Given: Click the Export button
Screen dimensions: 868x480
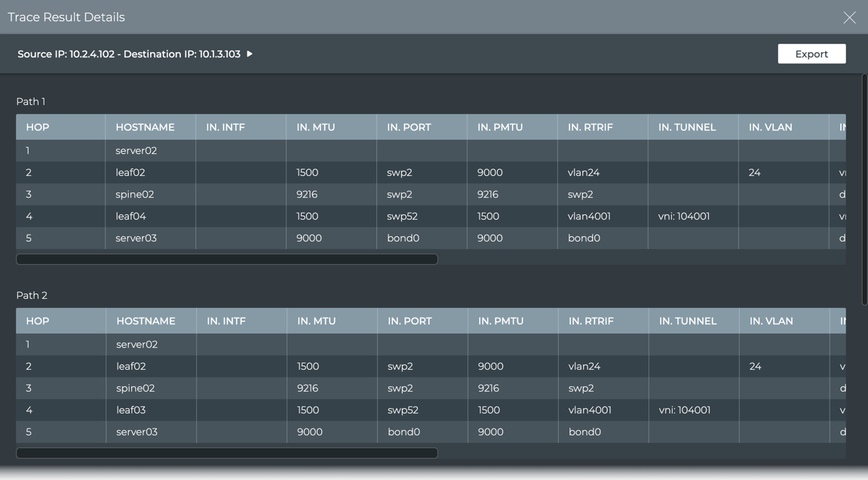Looking at the screenshot, I should click(x=811, y=54).
